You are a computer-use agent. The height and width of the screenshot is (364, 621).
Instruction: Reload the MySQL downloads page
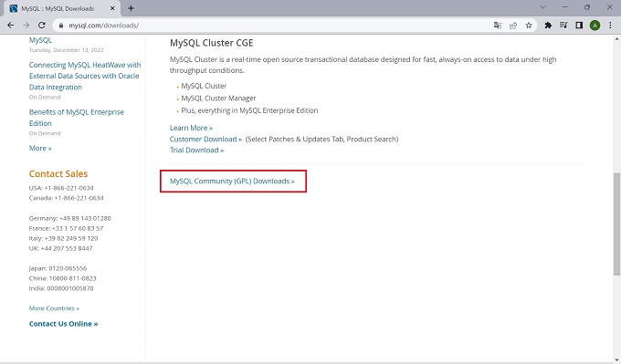click(x=42, y=26)
